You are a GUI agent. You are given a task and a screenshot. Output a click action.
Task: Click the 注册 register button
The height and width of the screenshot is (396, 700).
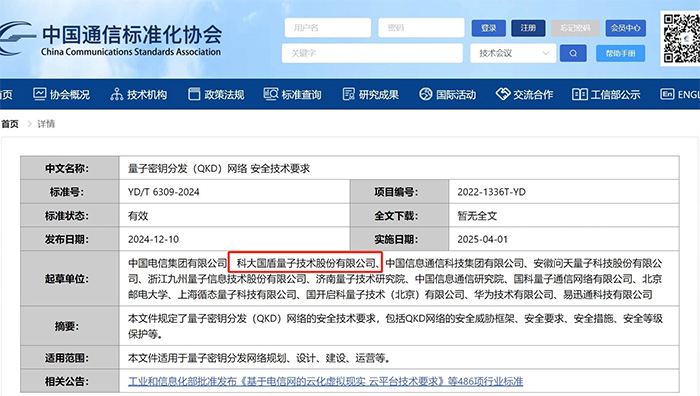tap(528, 28)
